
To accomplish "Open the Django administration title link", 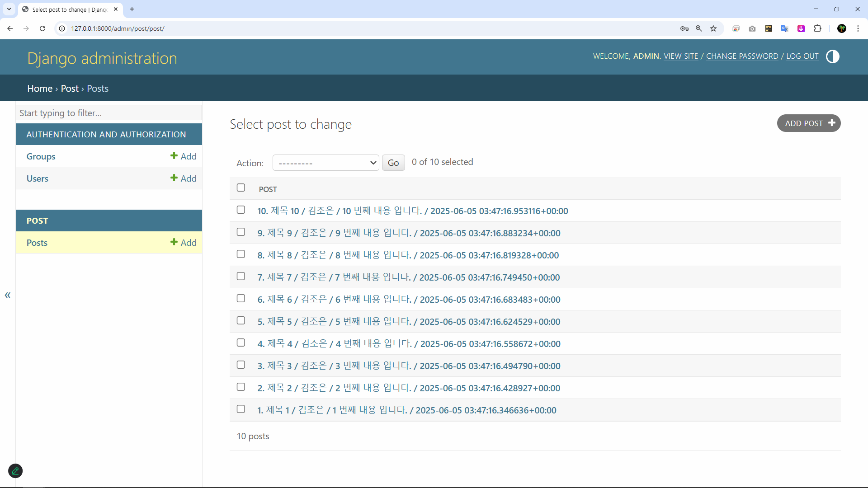I will [x=102, y=58].
